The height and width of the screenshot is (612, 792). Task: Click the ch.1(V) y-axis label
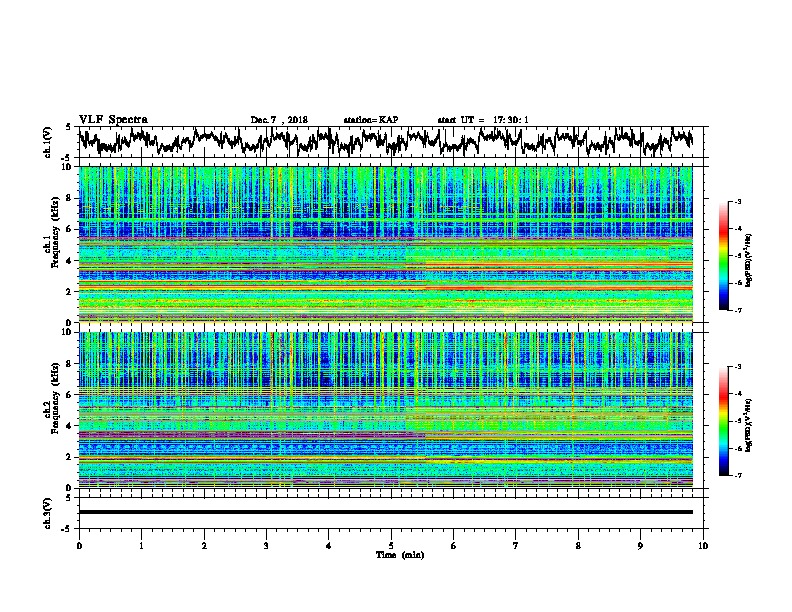pos(48,142)
